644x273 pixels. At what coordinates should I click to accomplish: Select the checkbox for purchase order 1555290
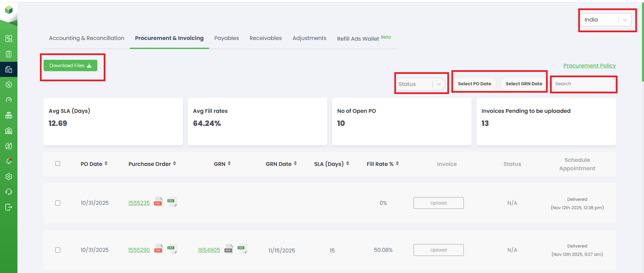click(58, 250)
